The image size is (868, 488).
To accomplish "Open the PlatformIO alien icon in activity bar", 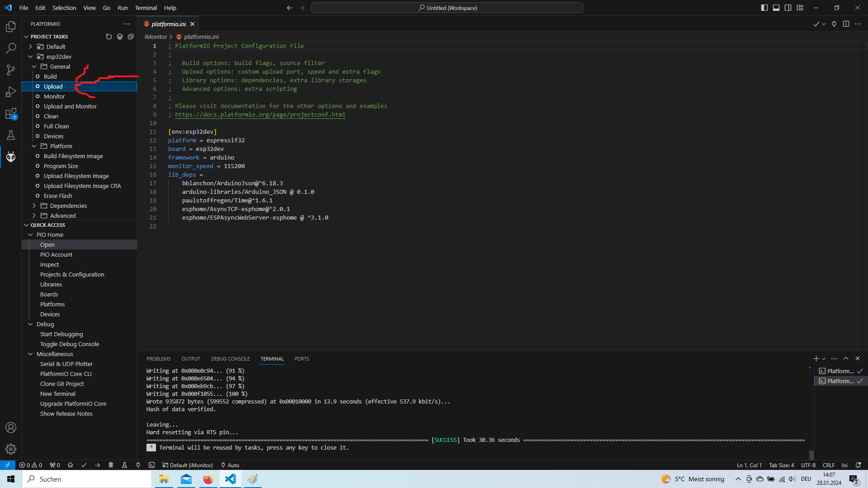I will tap(11, 157).
